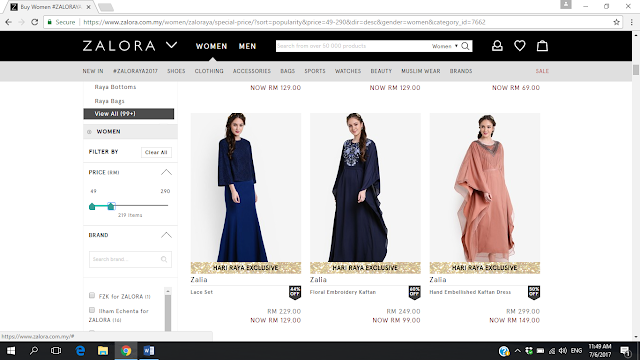
Task: Show hidden system tray icons
Action: pyautogui.click(x=518, y=351)
